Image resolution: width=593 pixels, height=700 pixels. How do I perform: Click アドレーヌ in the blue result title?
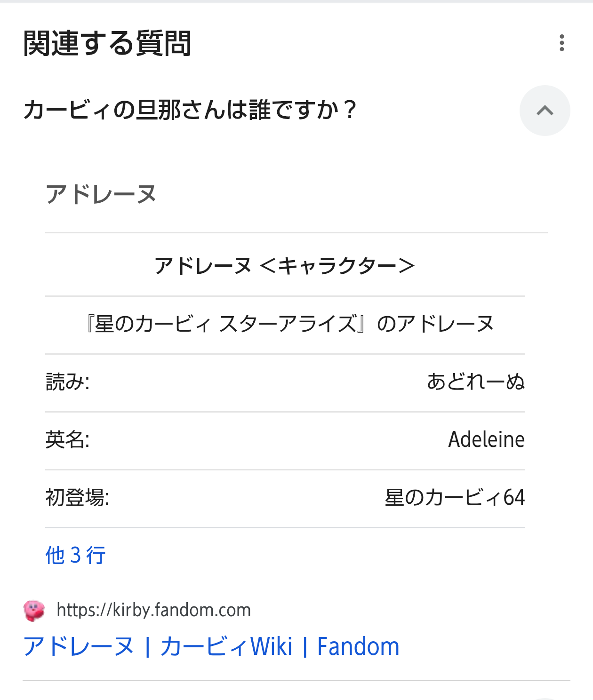click(79, 646)
